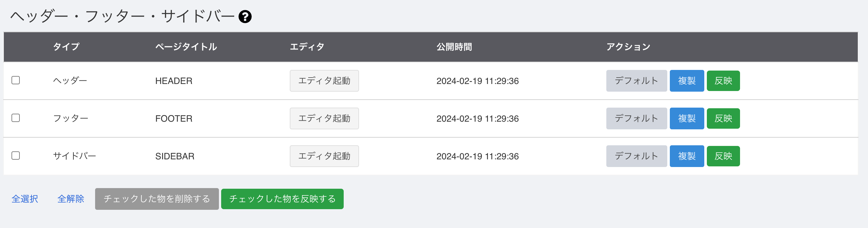868x228 pixels.
Task: Click チェックした物を反映する button
Action: point(282,199)
